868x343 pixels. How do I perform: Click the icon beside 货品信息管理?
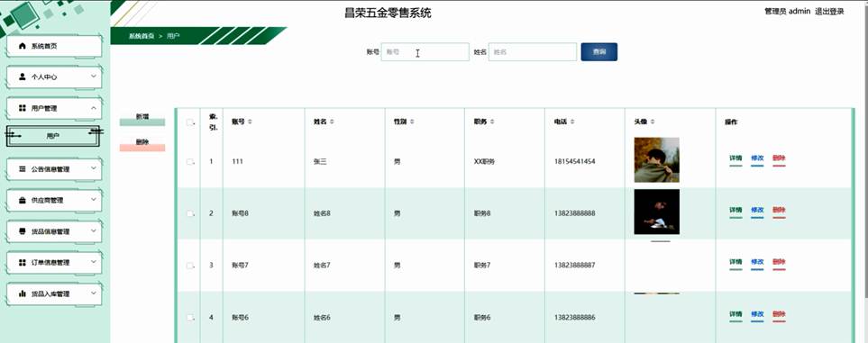coord(23,231)
